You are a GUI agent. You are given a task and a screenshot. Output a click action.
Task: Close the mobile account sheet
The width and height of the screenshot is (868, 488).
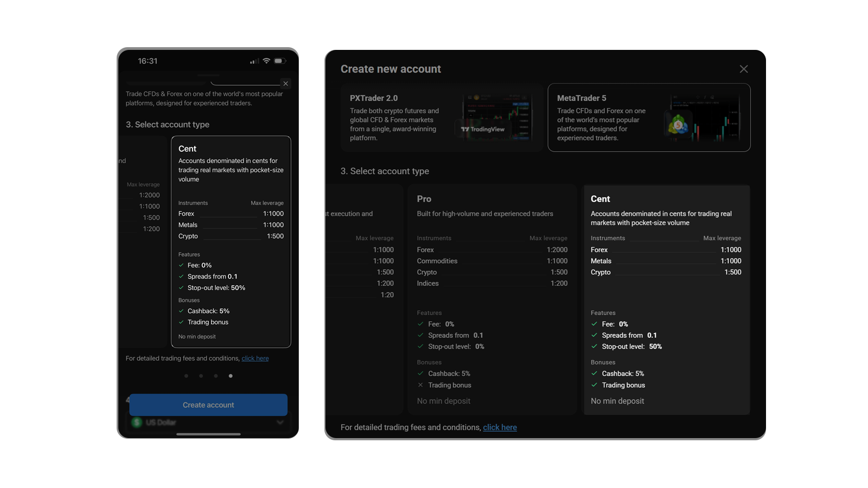coord(285,84)
